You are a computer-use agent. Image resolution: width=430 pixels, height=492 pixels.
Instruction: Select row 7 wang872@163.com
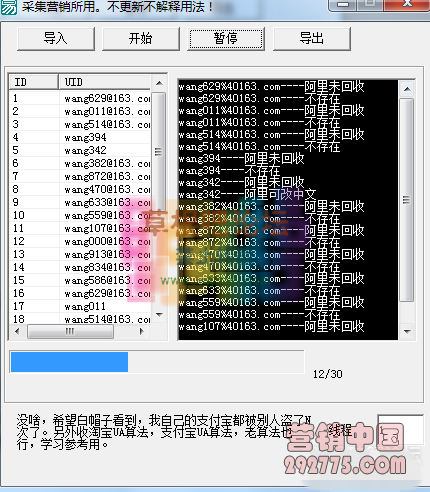point(80,176)
